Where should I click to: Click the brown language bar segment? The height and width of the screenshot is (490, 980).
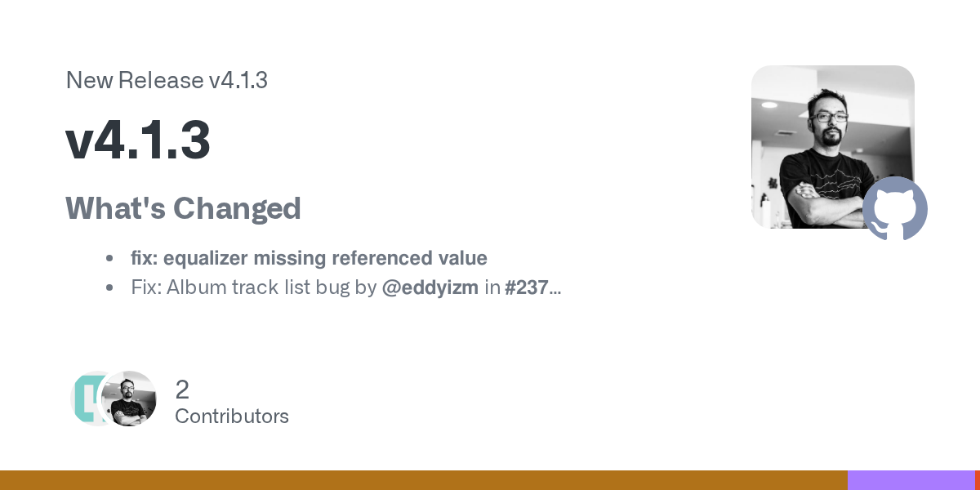(x=423, y=480)
